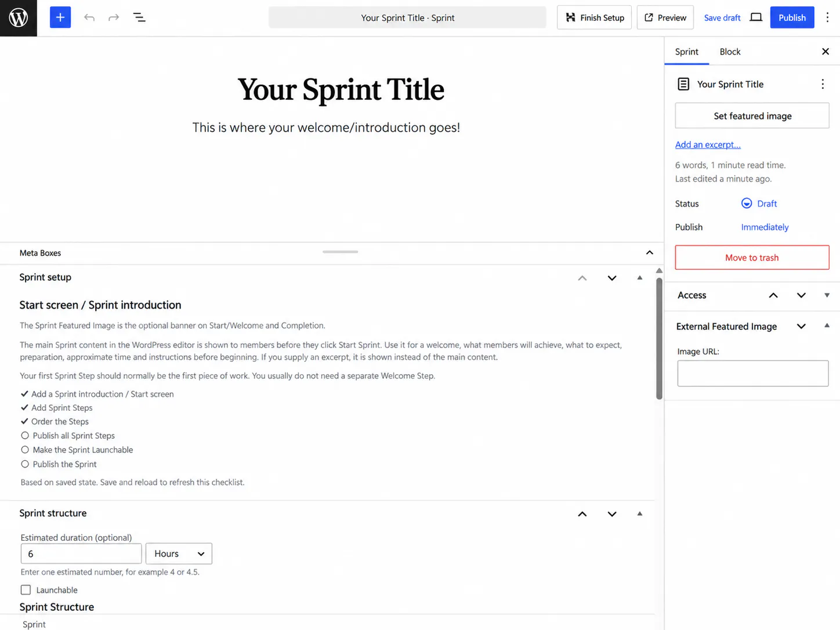Open the Preview button

665,17
